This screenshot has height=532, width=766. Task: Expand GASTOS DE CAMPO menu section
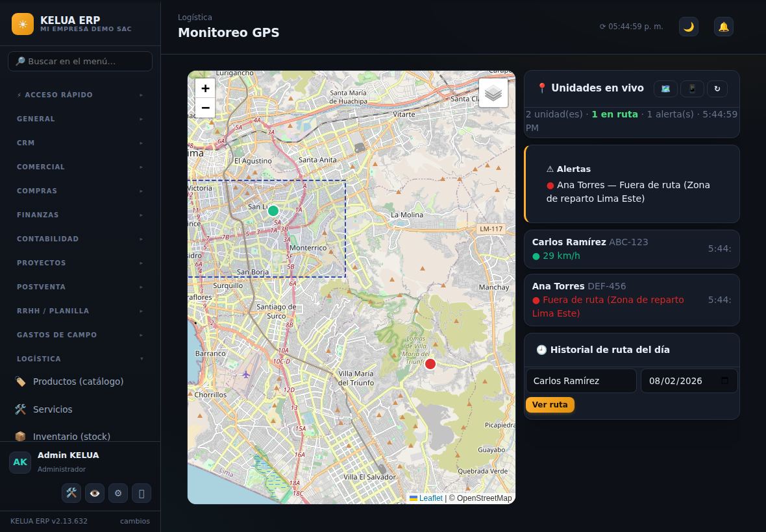click(80, 334)
